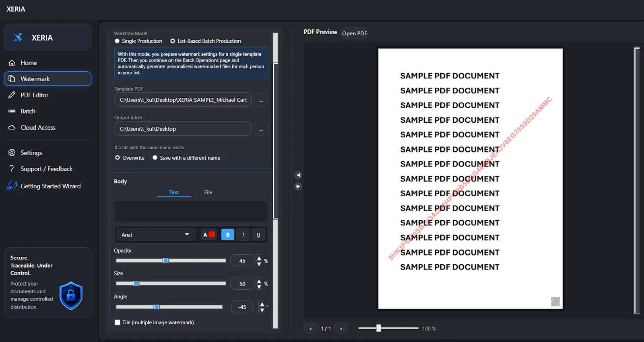Toggle underline text formatting

(x=258, y=235)
